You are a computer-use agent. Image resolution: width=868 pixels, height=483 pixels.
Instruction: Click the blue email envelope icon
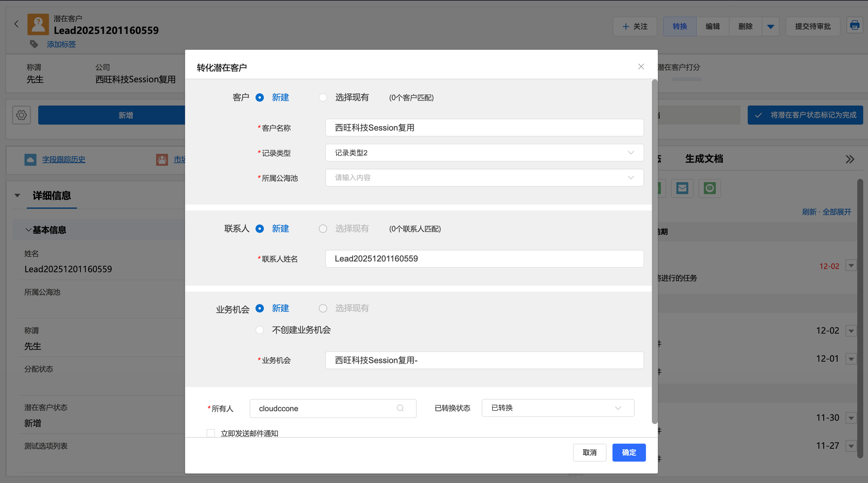(682, 188)
